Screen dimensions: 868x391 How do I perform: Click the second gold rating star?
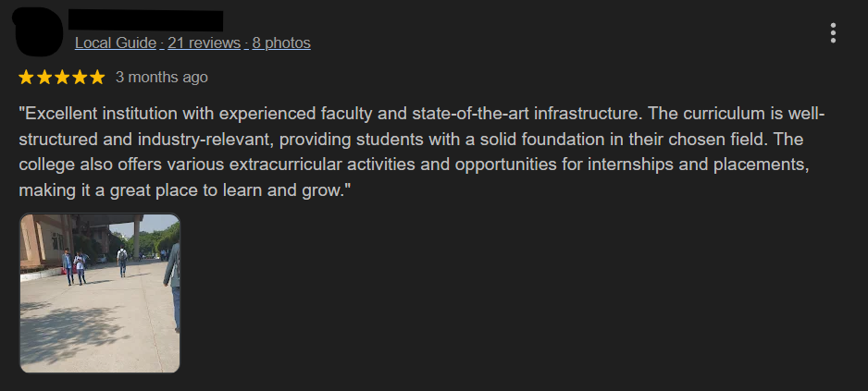(44, 77)
